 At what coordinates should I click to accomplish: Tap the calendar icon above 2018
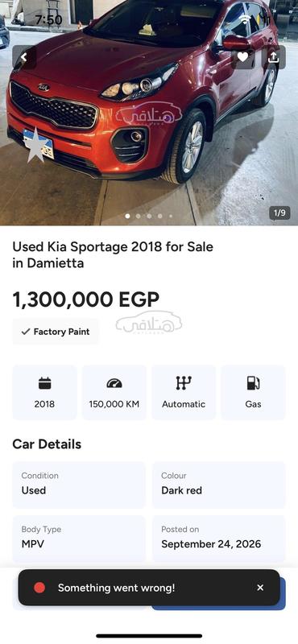(x=44, y=383)
